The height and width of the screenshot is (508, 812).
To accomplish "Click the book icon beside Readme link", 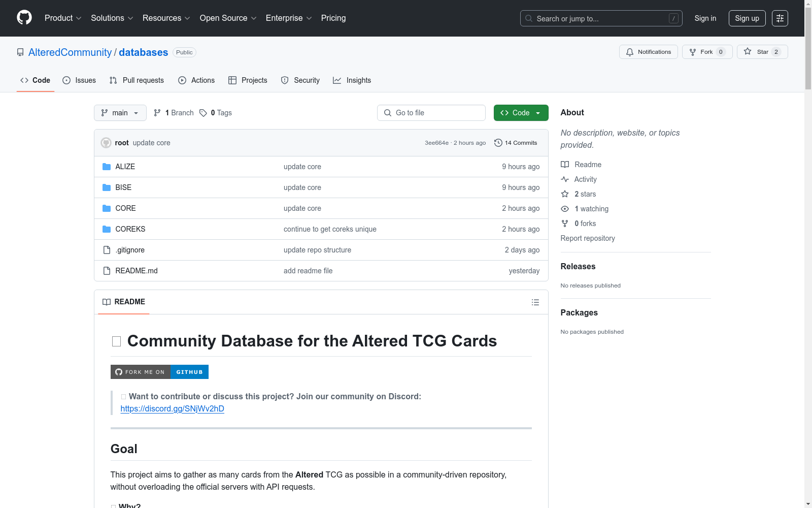I will [565, 165].
